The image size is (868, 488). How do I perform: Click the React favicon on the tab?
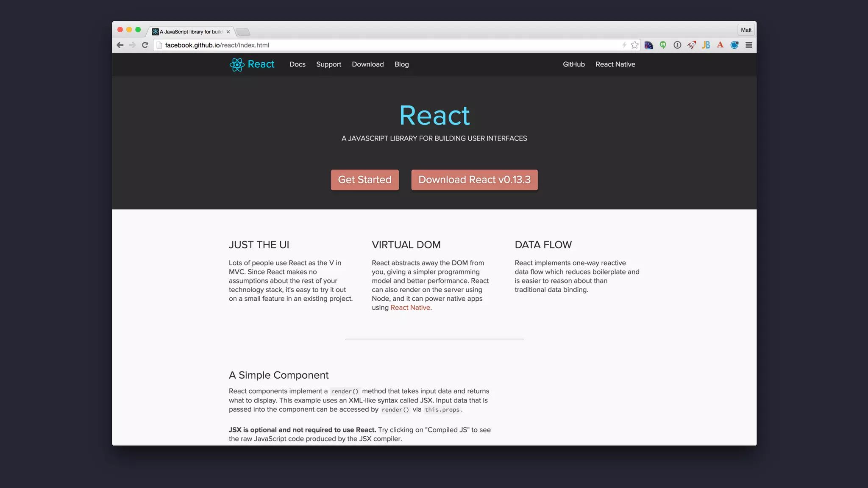click(x=155, y=32)
